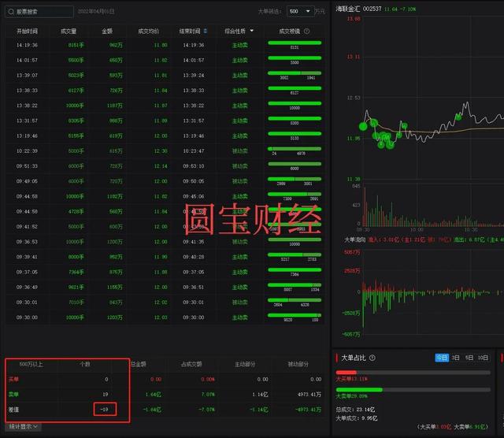Image resolution: width=504 pixels, height=438 pixels.
Task: Click end time 10:23:47 cell
Action: click(194, 151)
